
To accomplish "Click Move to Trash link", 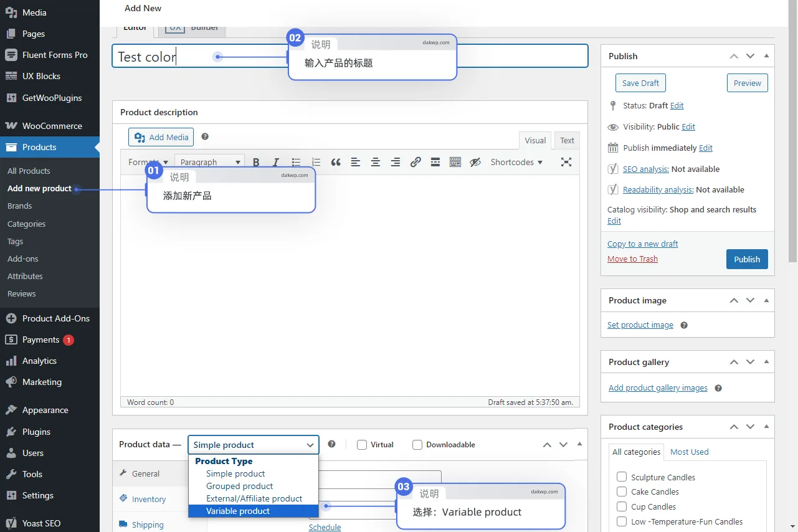I will click(x=632, y=259).
